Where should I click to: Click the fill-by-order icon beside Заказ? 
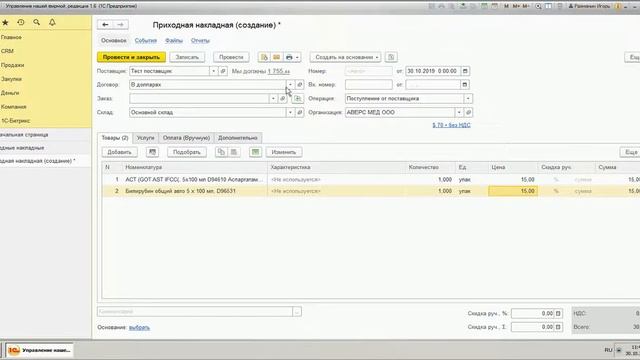298,98
